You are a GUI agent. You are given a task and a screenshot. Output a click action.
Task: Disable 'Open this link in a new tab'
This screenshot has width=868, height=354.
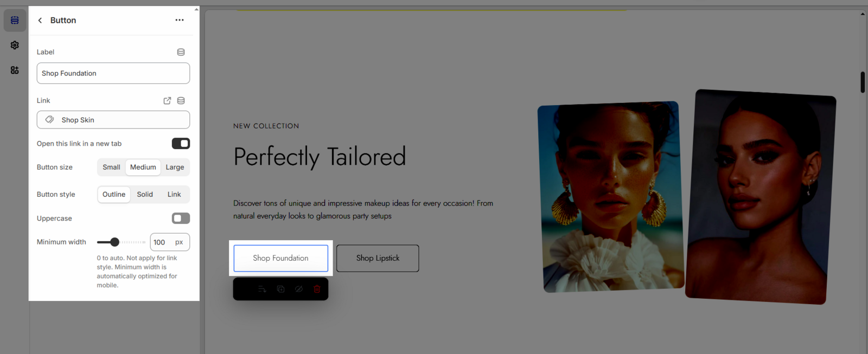(x=181, y=144)
